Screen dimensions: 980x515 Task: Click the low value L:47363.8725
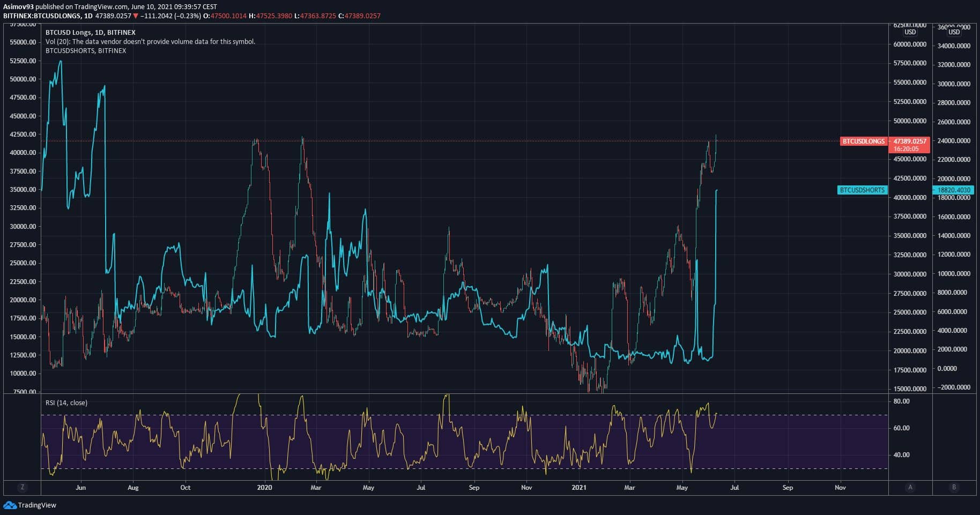coord(315,16)
